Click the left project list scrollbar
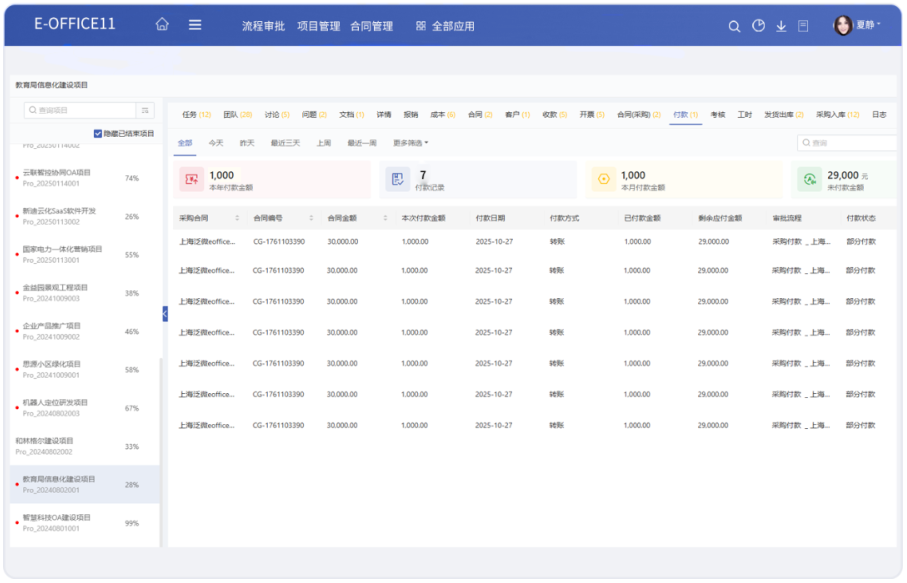 [161, 450]
